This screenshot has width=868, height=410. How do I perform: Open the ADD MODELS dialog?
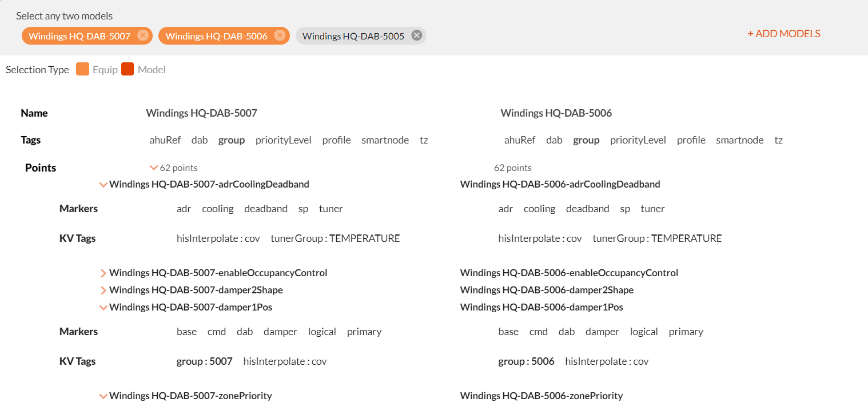(783, 33)
